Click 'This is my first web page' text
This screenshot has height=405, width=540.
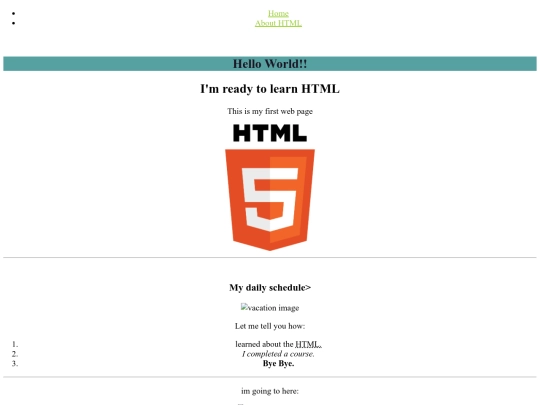270,111
